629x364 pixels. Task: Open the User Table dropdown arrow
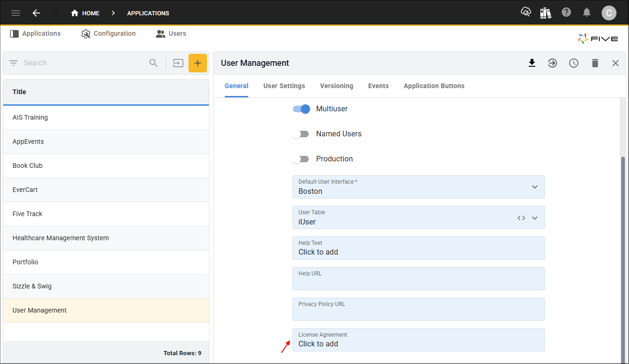(x=535, y=218)
